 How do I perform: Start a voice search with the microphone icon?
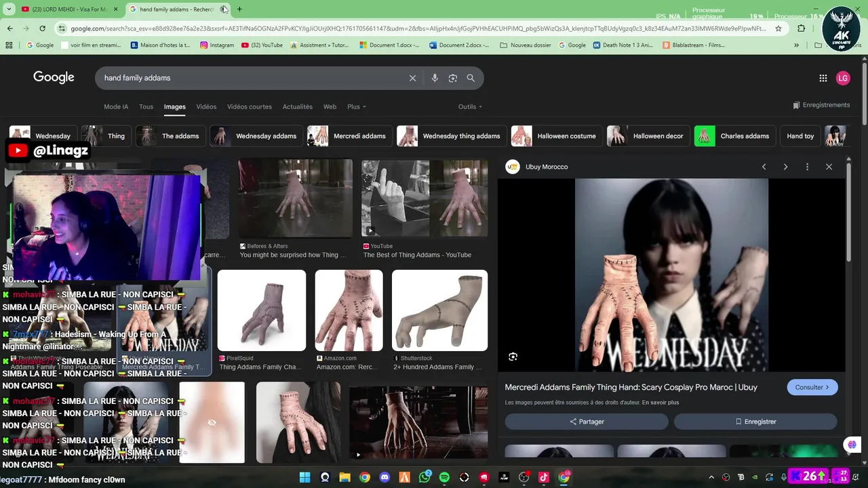(x=435, y=78)
